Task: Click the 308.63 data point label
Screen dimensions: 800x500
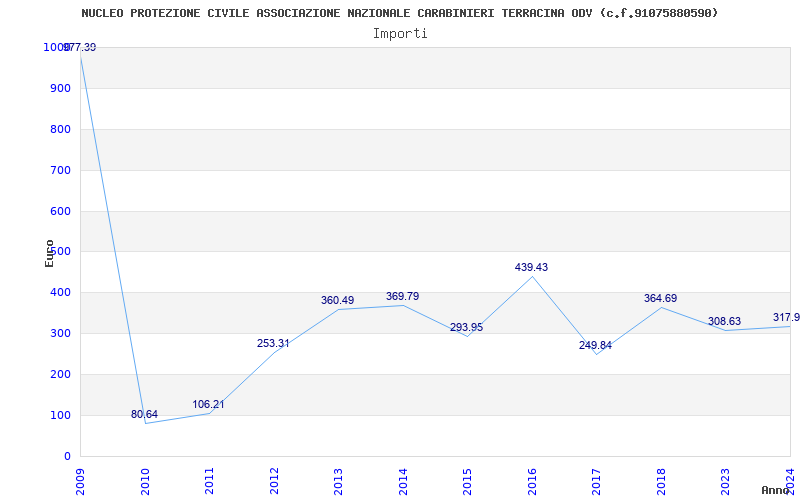Action: [724, 322]
